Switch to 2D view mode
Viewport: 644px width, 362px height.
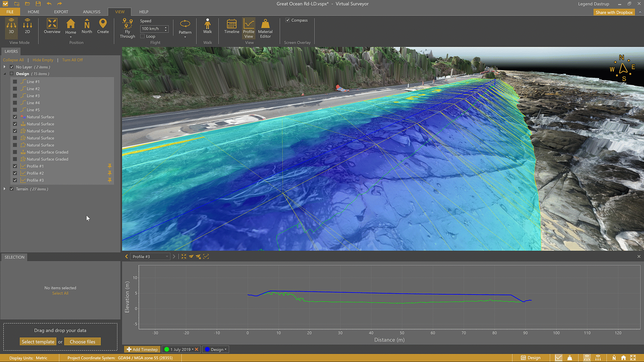click(27, 26)
